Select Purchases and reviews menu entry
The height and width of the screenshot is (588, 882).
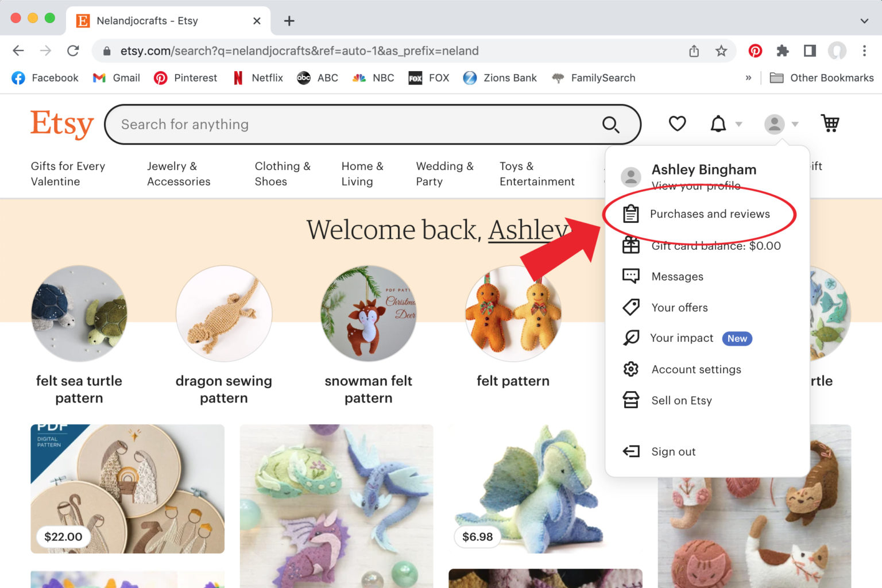point(710,214)
